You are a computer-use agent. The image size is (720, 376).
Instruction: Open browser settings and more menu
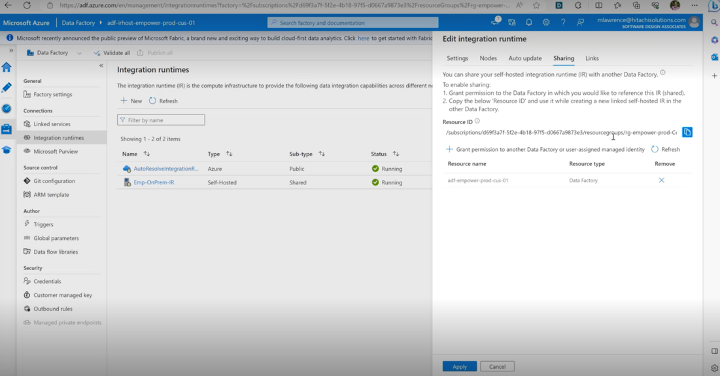pos(694,6)
